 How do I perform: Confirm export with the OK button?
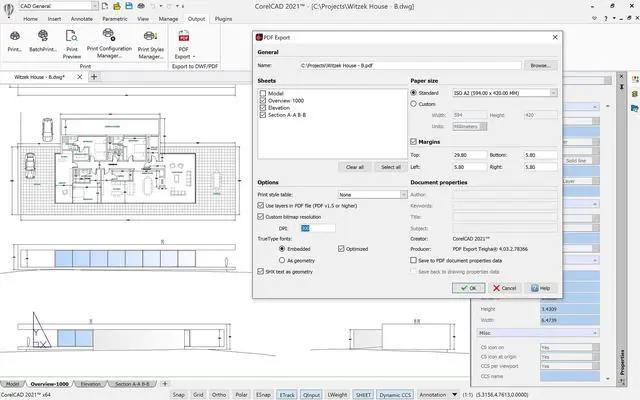[469, 288]
